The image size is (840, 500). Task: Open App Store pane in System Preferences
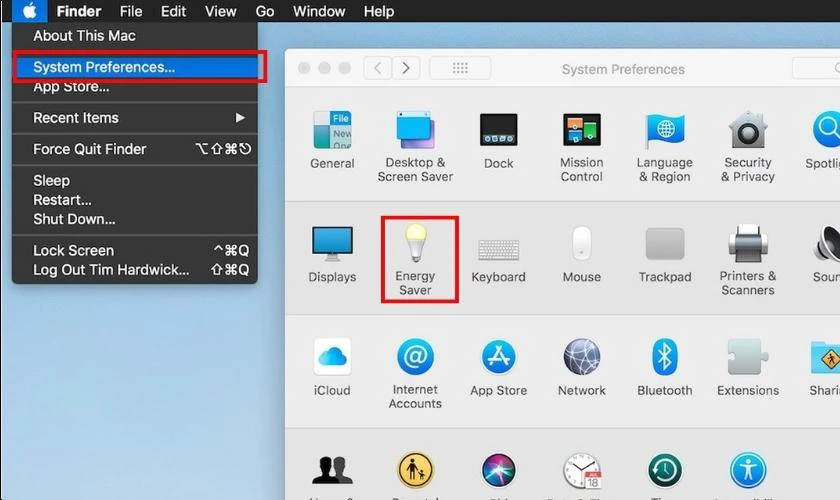[499, 367]
